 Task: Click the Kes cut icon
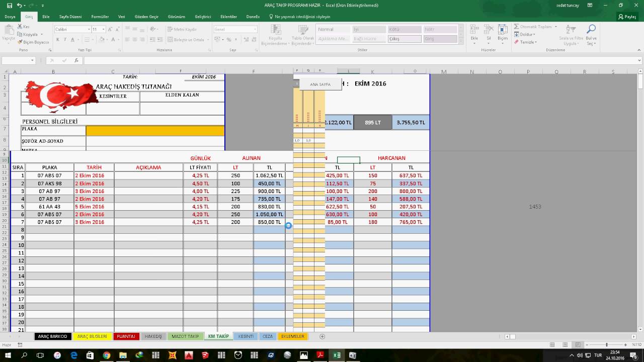click(20, 27)
